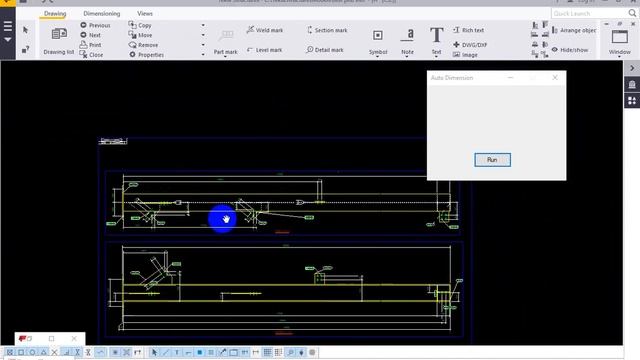The height and width of the screenshot is (360, 640).
Task: Switch to the Drawing ribbon tab
Action: pos(55,13)
